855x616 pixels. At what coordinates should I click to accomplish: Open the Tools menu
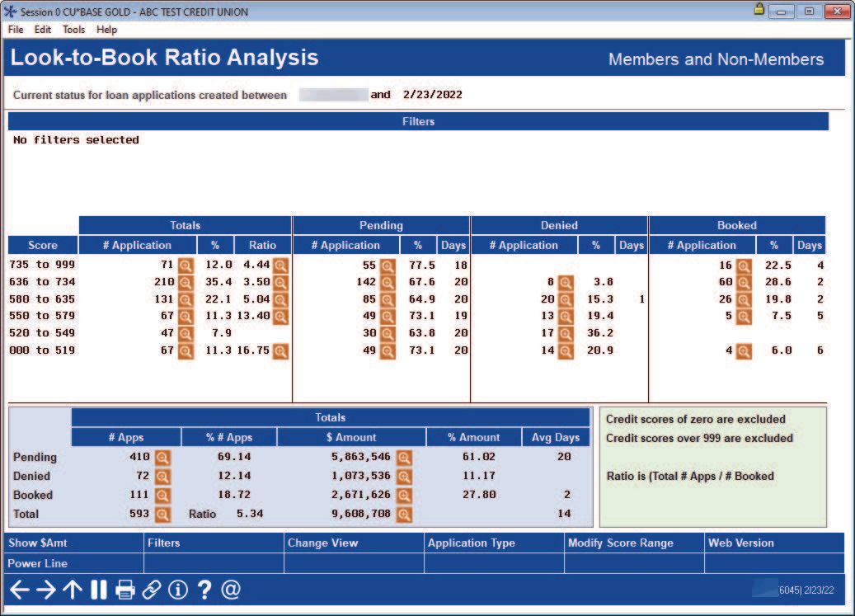tap(73, 30)
